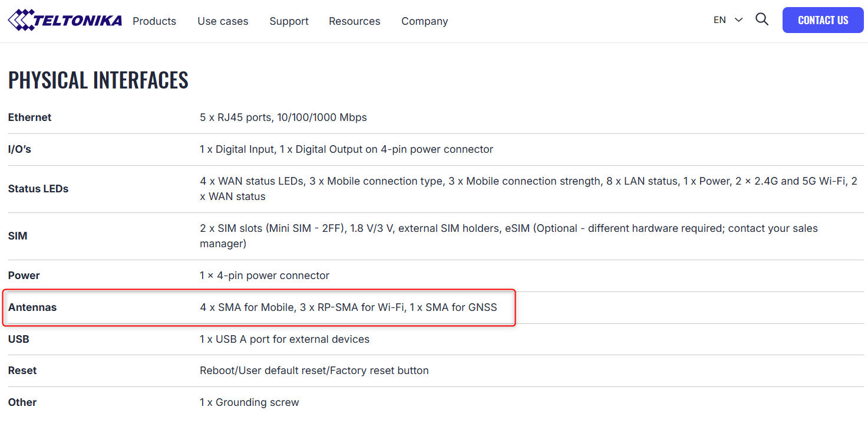Click the Antennas row label

[x=32, y=307]
